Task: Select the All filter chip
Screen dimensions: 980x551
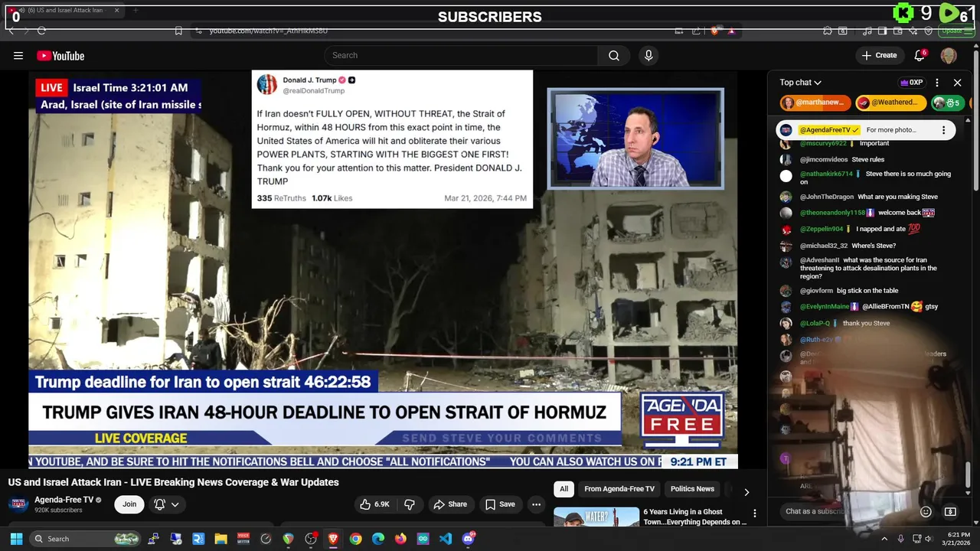Action: [x=563, y=489]
